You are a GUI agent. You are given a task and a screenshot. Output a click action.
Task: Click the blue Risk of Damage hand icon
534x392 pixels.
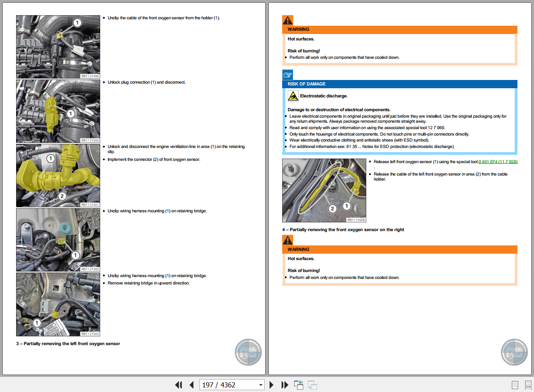tap(288, 75)
